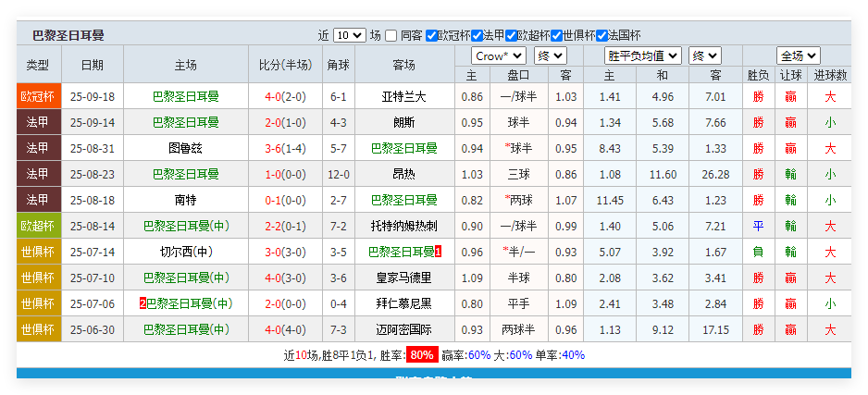
Task: Open the 胜平负均值 odds type dropdown
Action: click(x=642, y=56)
